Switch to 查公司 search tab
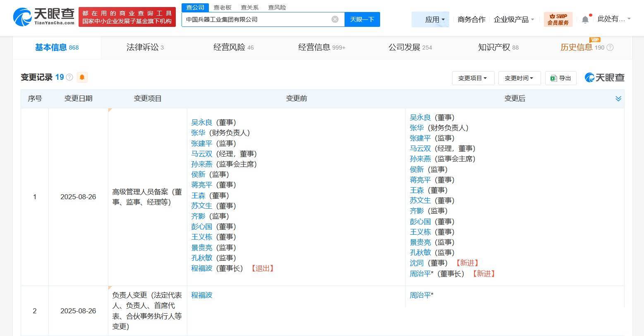The width and height of the screenshot is (644, 336). click(x=195, y=7)
